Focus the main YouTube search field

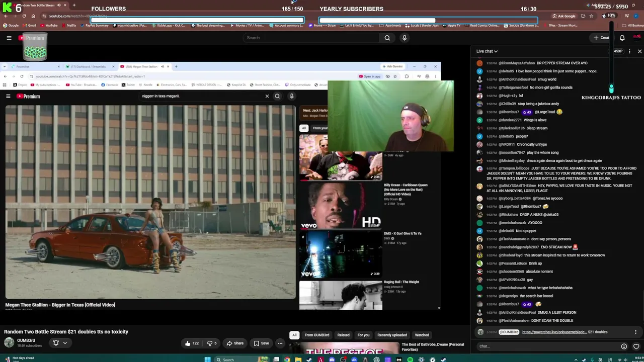tap(311, 38)
